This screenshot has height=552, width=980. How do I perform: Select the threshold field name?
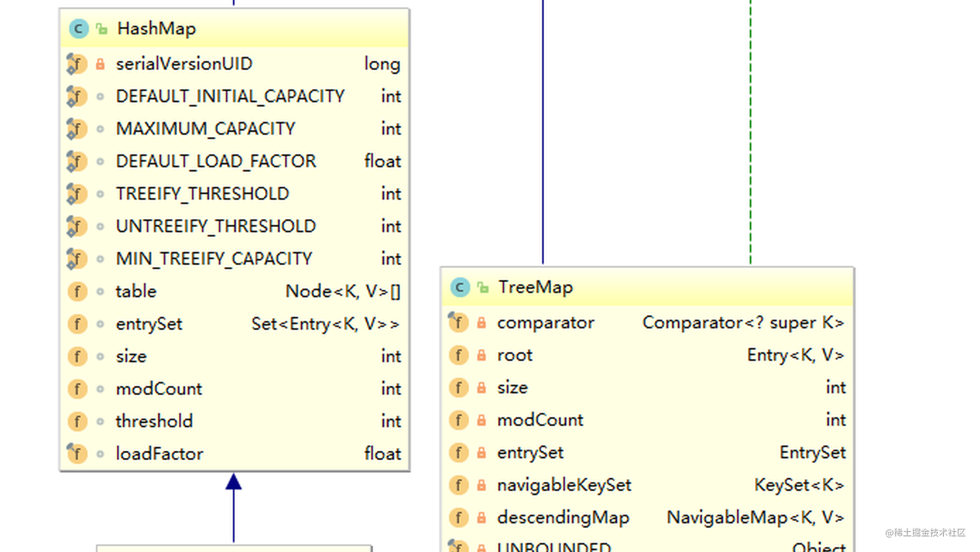tap(154, 421)
